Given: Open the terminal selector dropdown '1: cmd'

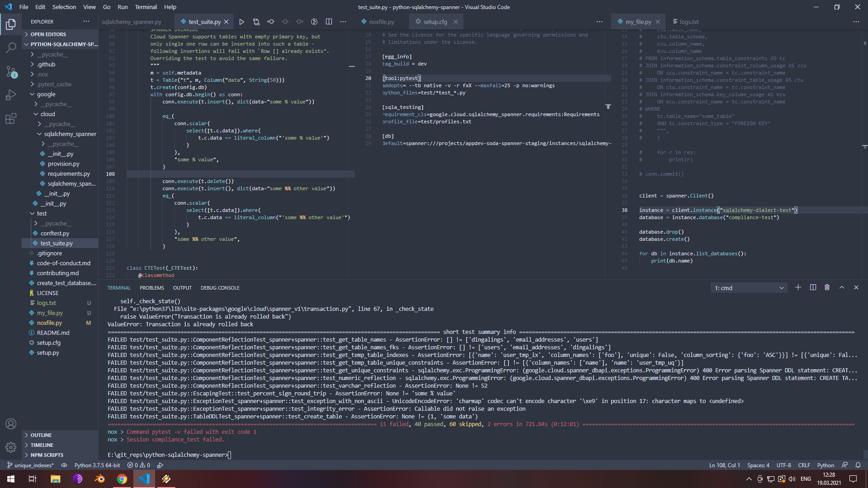Looking at the screenshot, I should [x=749, y=288].
